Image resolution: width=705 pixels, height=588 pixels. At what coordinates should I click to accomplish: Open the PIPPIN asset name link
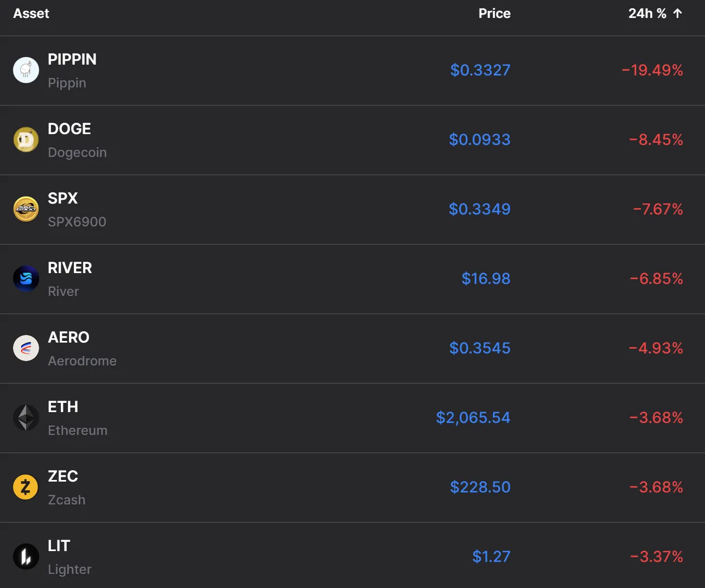point(72,59)
